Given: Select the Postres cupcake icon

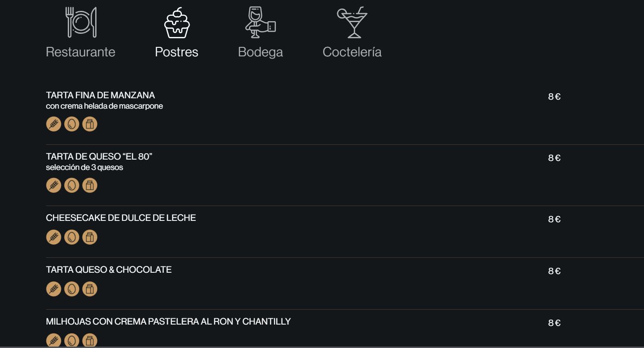Looking at the screenshot, I should [176, 23].
